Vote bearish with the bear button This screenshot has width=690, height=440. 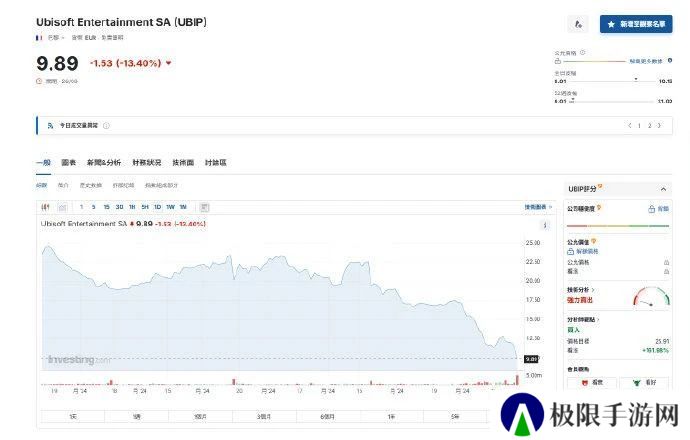[592, 383]
